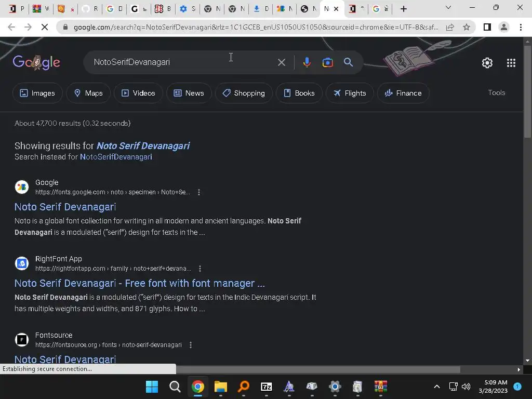
Task: Open the clock and date panel
Action: click(x=493, y=387)
